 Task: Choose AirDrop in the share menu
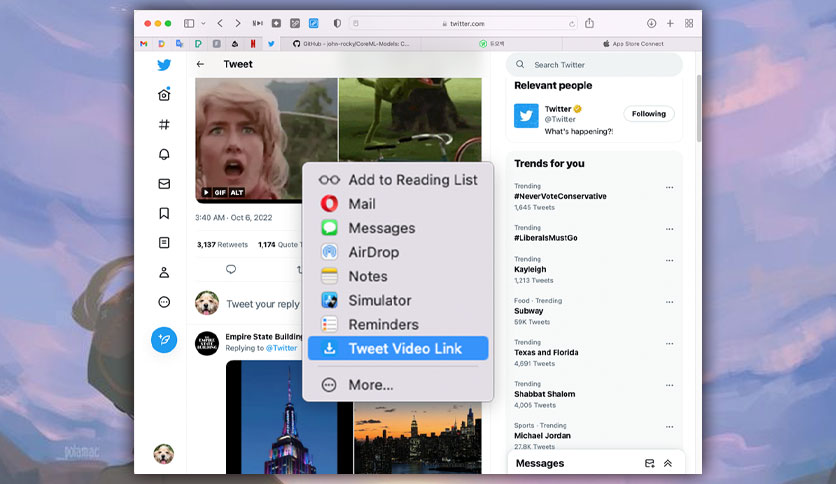point(398,252)
